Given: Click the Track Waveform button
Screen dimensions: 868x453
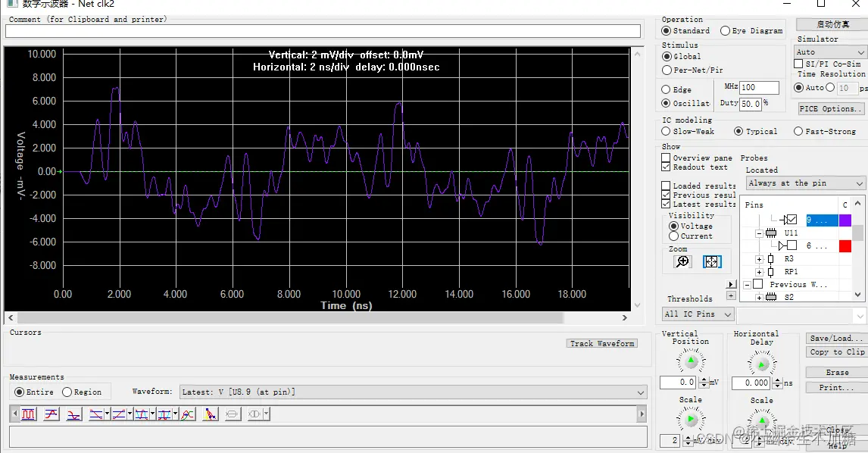Looking at the screenshot, I should (x=601, y=343).
